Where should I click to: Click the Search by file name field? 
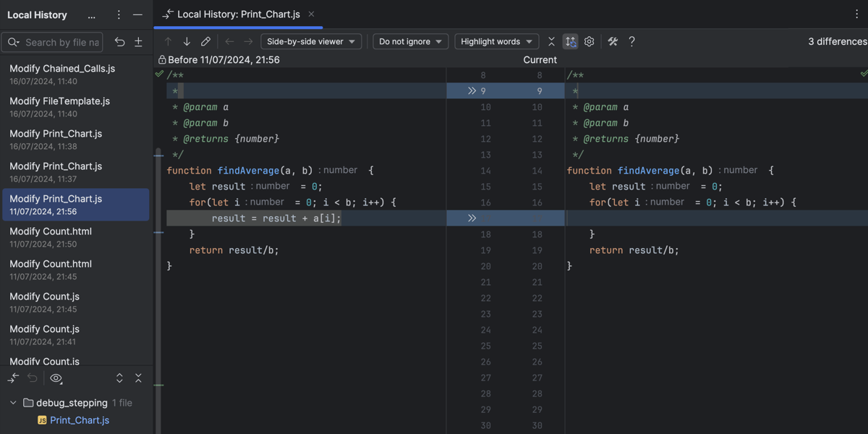pos(58,42)
